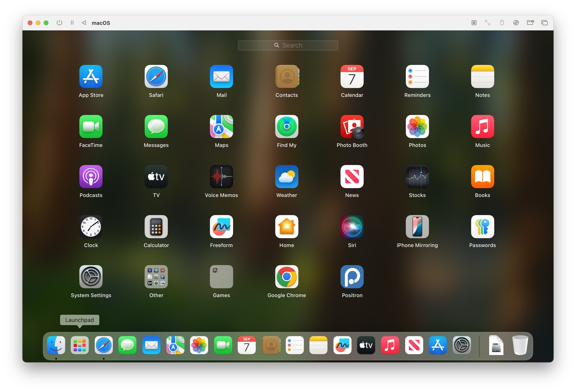Open the Clock app
This screenshot has height=392, width=576.
click(x=91, y=227)
